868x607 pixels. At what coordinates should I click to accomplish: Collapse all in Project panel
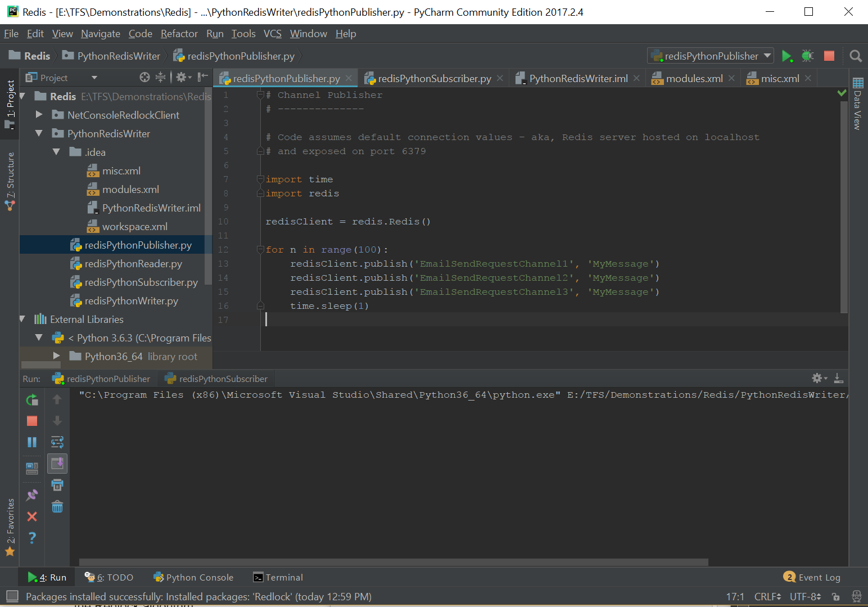[x=161, y=77]
